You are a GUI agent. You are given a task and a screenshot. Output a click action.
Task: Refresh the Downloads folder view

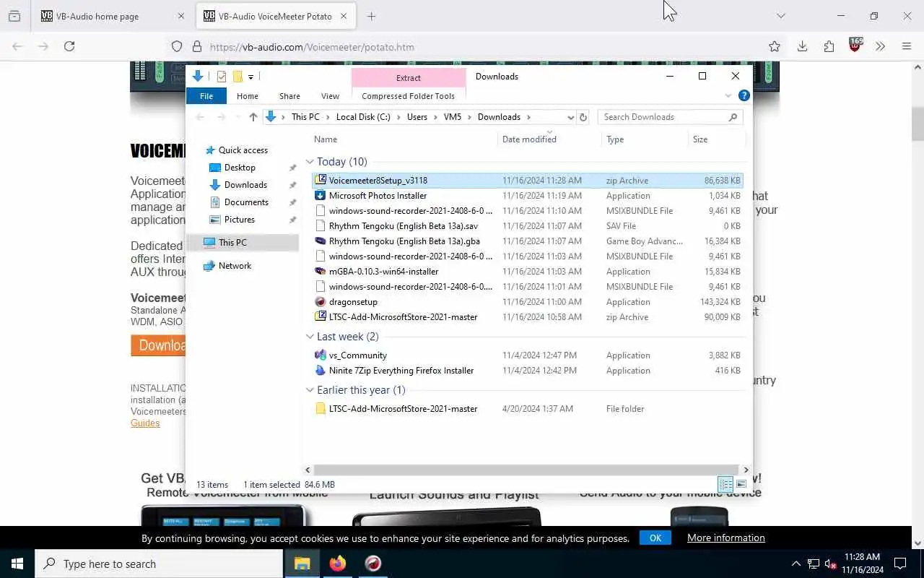click(x=583, y=117)
